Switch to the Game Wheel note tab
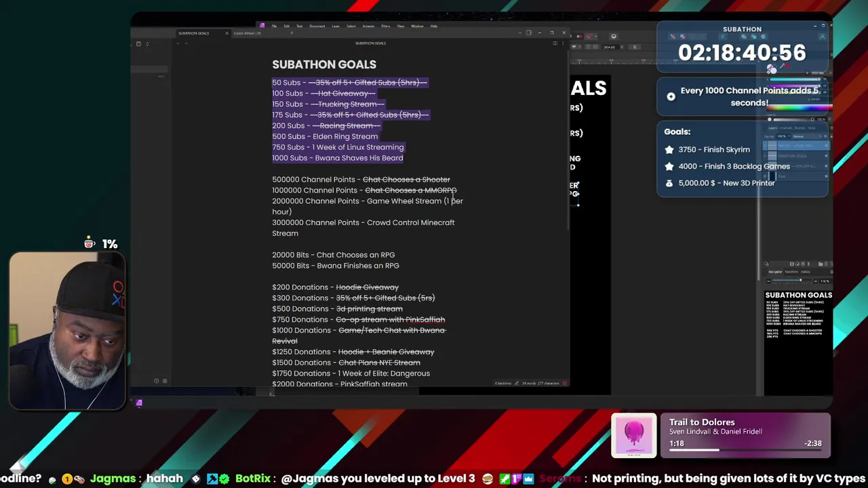The width and height of the screenshot is (868, 488). click(x=248, y=33)
